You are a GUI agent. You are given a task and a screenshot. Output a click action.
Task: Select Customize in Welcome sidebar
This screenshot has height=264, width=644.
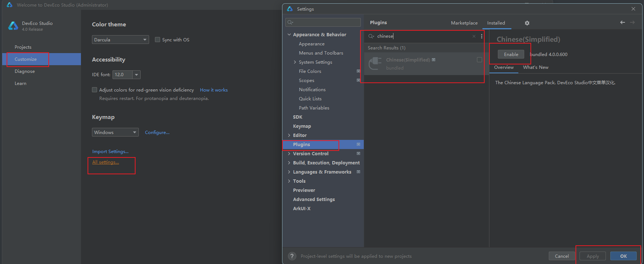41,59
